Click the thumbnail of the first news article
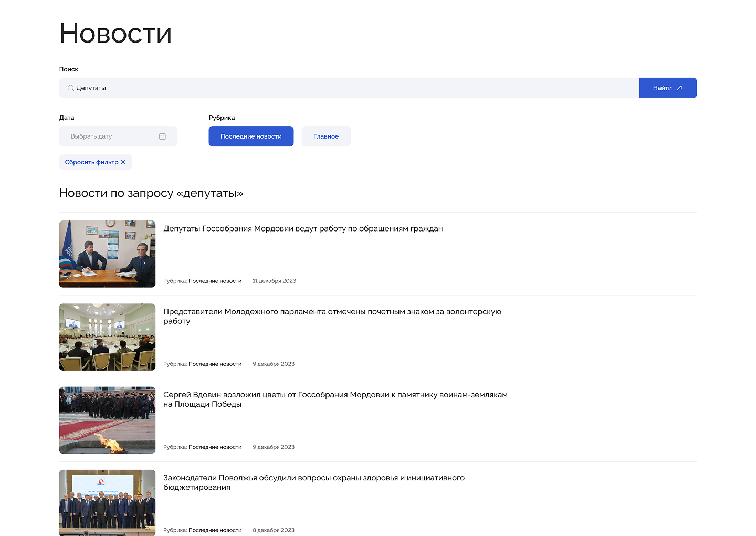This screenshot has width=756, height=536. [x=107, y=254]
